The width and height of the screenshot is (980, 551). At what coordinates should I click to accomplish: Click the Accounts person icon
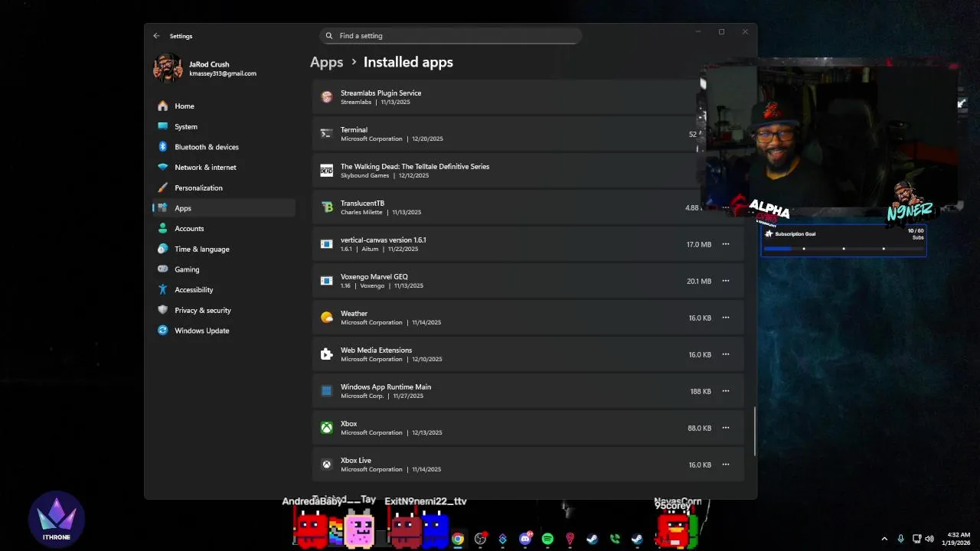[x=162, y=228]
